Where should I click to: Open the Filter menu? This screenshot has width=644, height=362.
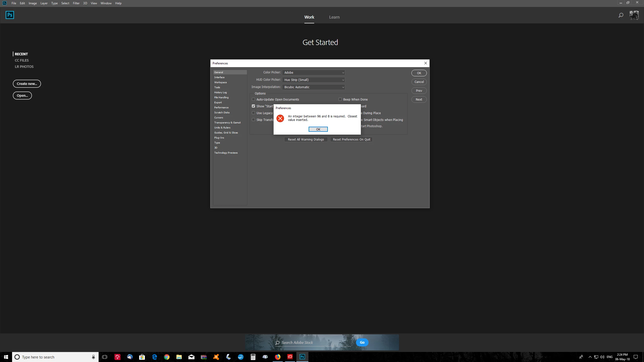(x=76, y=3)
